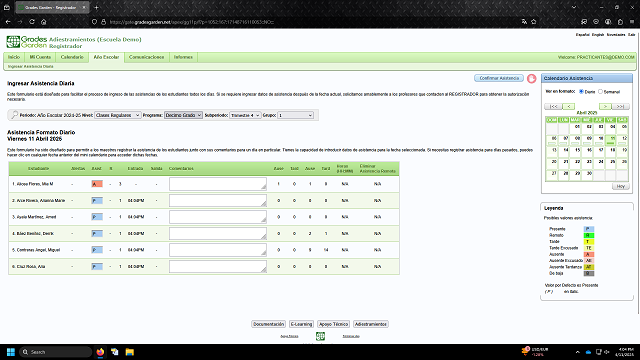Open the Informes menu tab

click(x=183, y=57)
